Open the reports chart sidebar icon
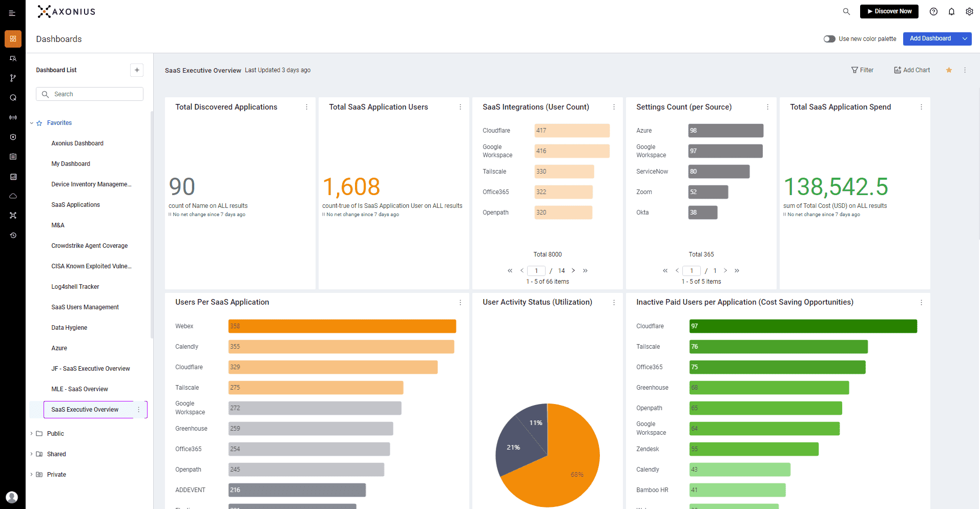Screen dimensions: 980x509 point(13,177)
